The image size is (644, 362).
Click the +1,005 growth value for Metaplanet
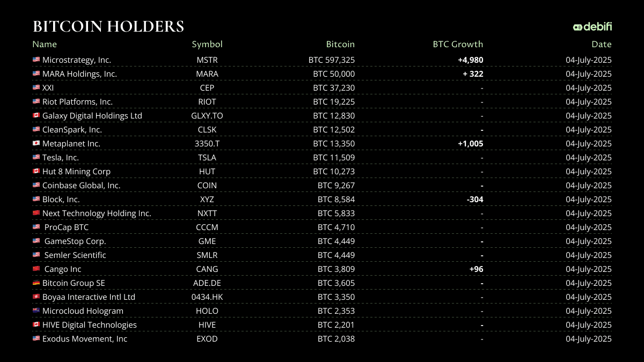(471, 144)
